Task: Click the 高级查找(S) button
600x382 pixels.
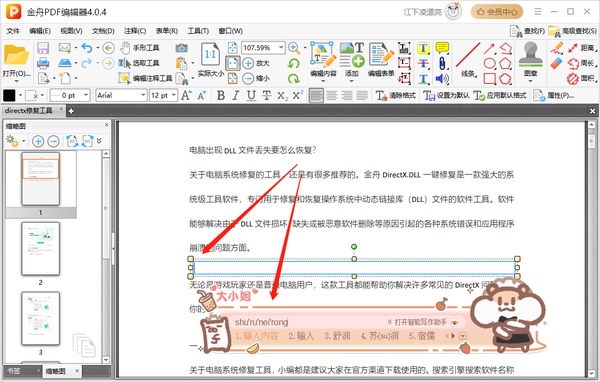Action: [x=572, y=31]
